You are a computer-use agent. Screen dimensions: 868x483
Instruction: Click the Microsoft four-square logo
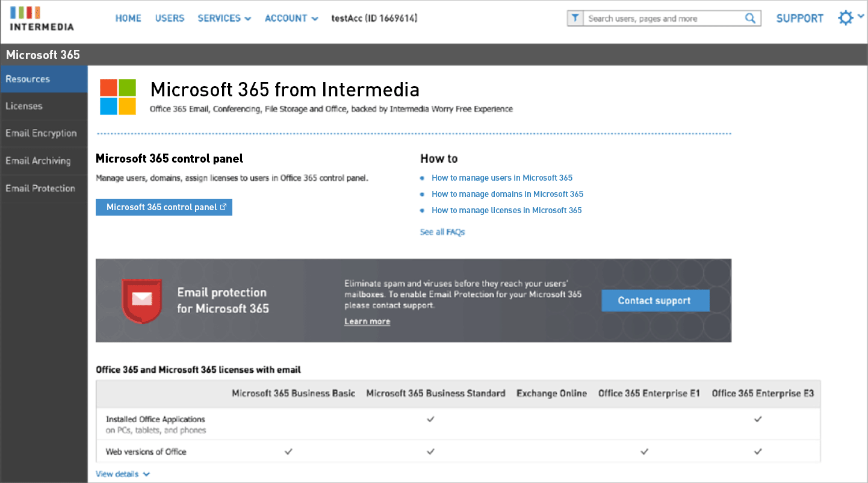click(x=118, y=97)
